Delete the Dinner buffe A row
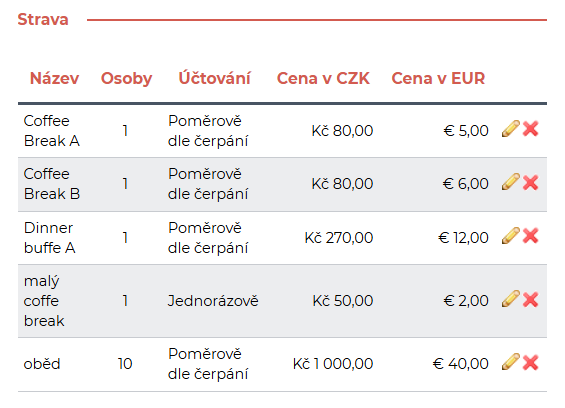The width and height of the screenshot is (565, 408). [530, 236]
